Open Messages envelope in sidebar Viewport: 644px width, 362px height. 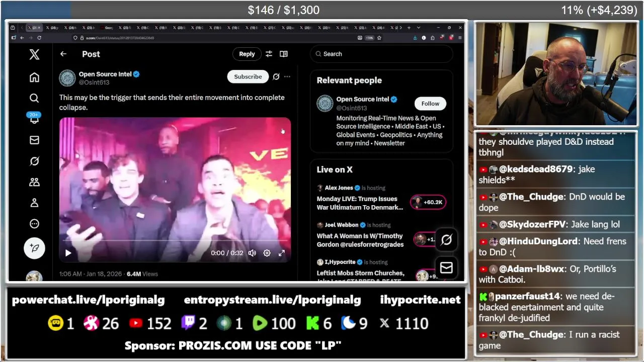point(34,140)
